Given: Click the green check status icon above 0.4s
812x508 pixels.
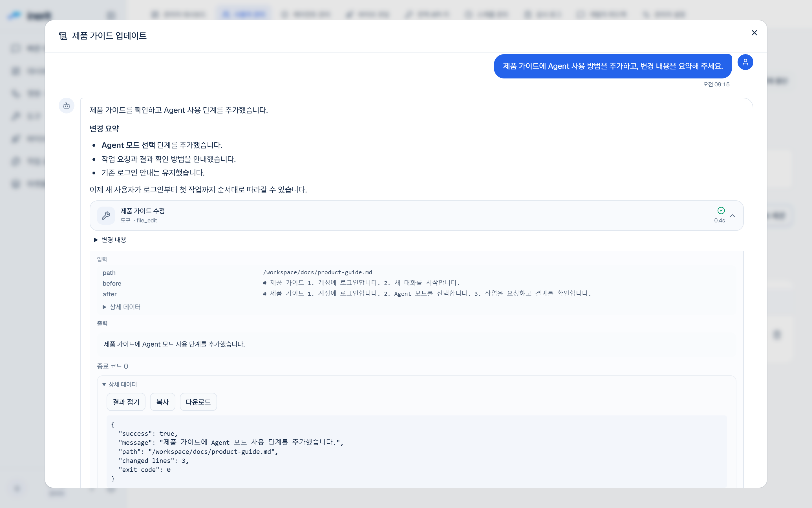Looking at the screenshot, I should (721, 211).
